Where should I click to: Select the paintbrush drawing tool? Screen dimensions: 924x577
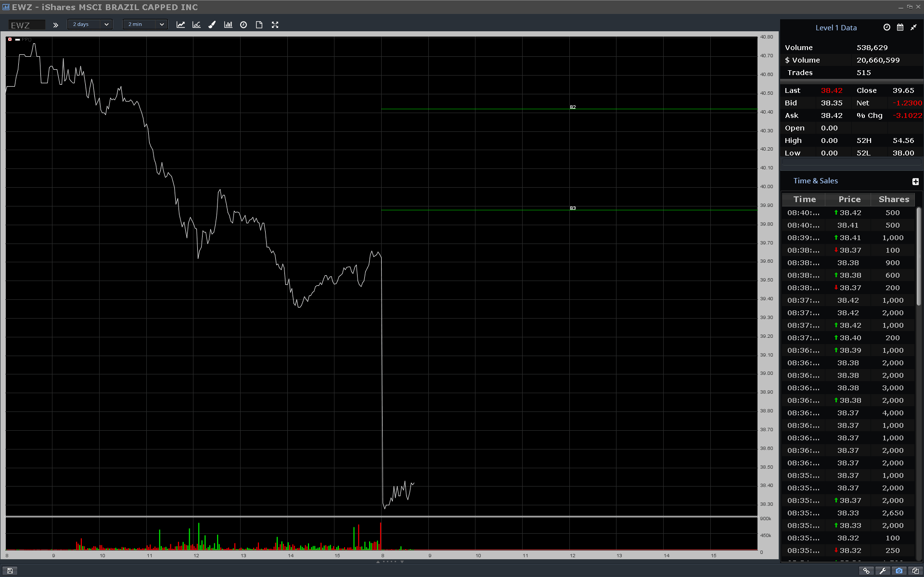[x=212, y=25]
